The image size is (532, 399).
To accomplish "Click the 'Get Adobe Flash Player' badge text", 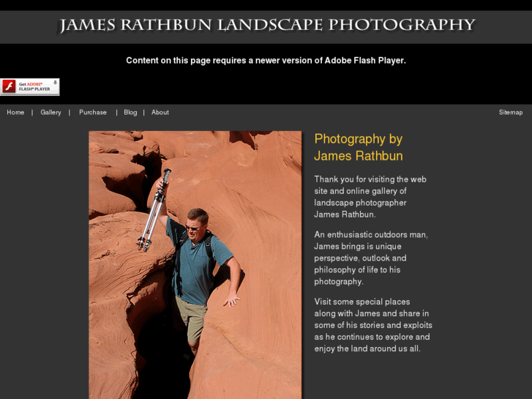I will click(x=34, y=86).
